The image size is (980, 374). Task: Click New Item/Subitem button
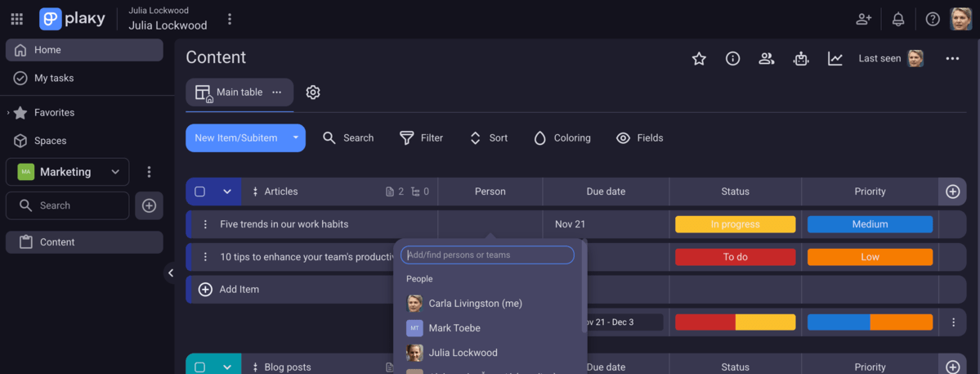pos(235,138)
